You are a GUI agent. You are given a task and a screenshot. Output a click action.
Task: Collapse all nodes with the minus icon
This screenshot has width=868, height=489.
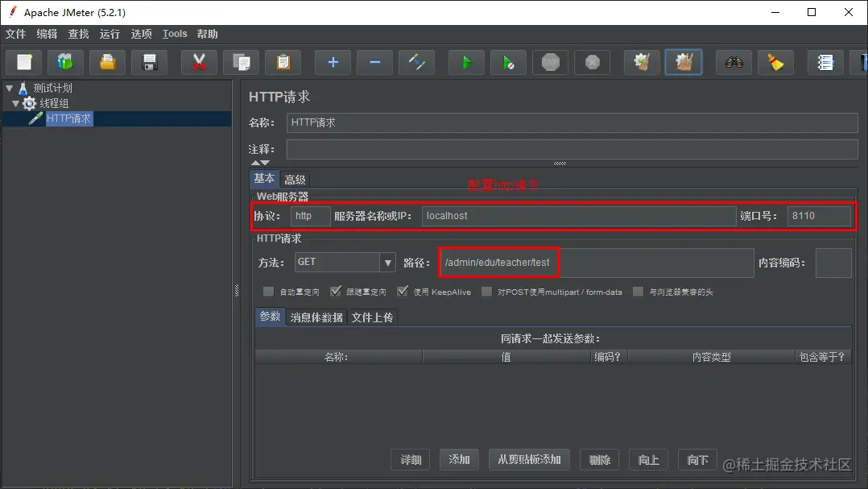(x=374, y=62)
